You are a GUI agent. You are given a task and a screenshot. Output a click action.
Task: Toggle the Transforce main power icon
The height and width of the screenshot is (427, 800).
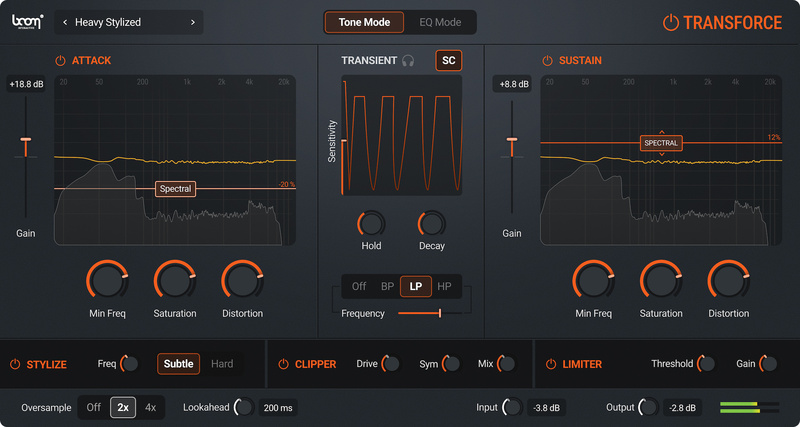coord(670,23)
